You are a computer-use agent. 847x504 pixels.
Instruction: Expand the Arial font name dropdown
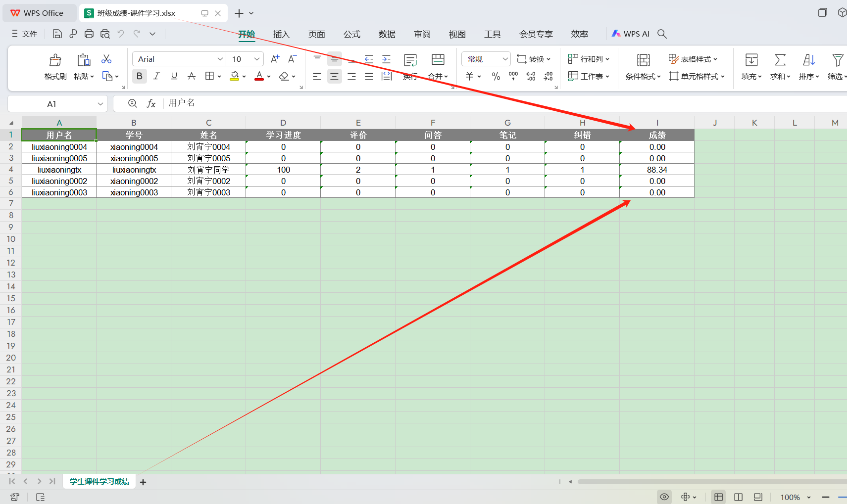(x=220, y=59)
